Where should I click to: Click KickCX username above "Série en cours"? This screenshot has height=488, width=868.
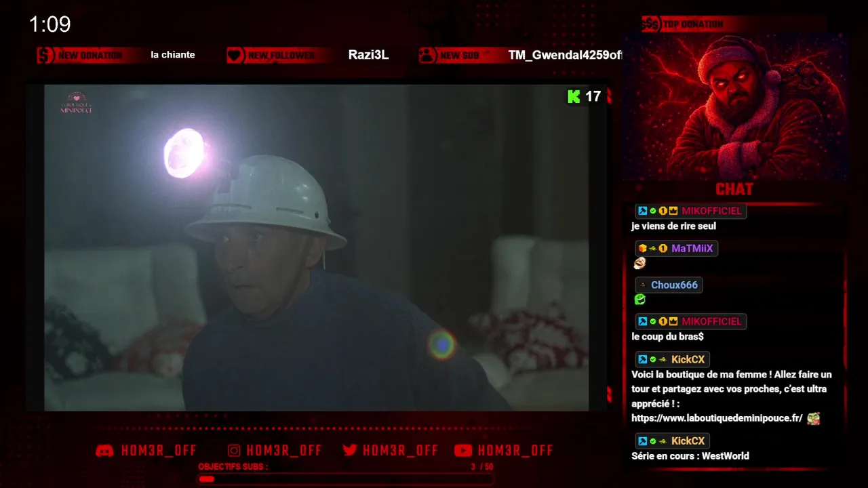pos(688,441)
